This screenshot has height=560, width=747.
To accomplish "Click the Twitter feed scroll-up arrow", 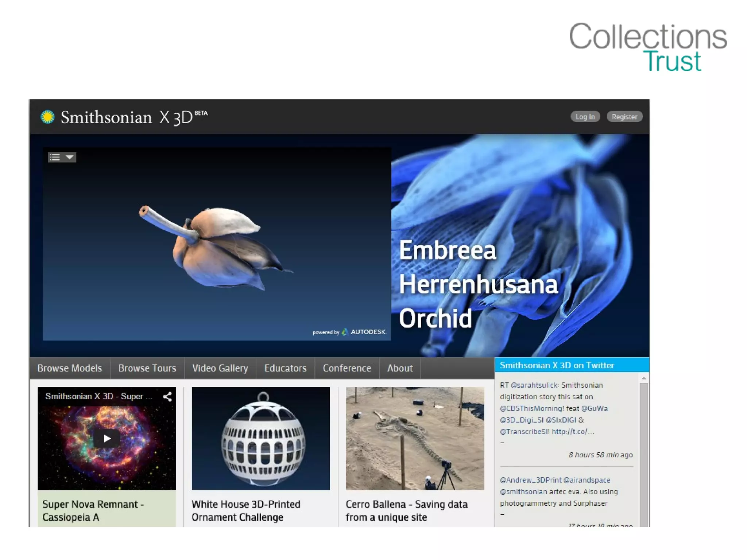I will tap(644, 378).
